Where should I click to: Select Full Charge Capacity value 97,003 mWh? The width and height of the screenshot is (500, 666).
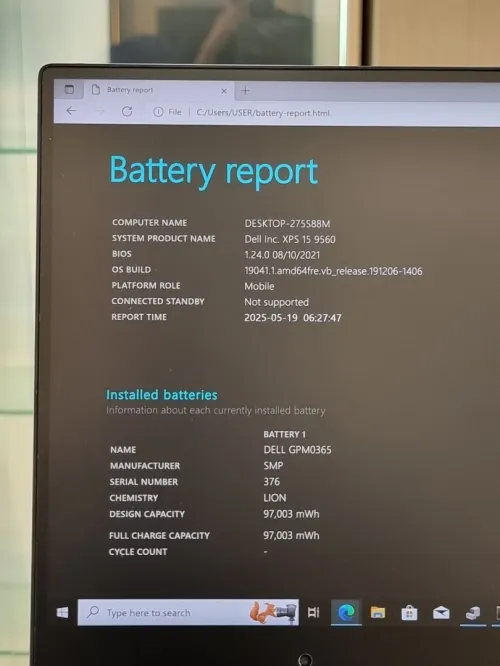(291, 535)
